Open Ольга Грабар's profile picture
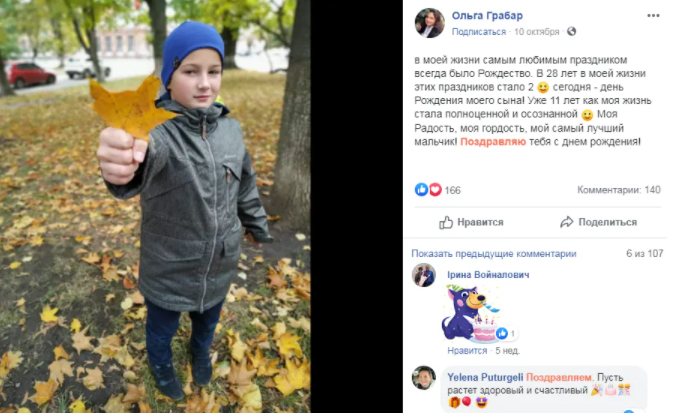The image size is (674, 414). (x=429, y=23)
